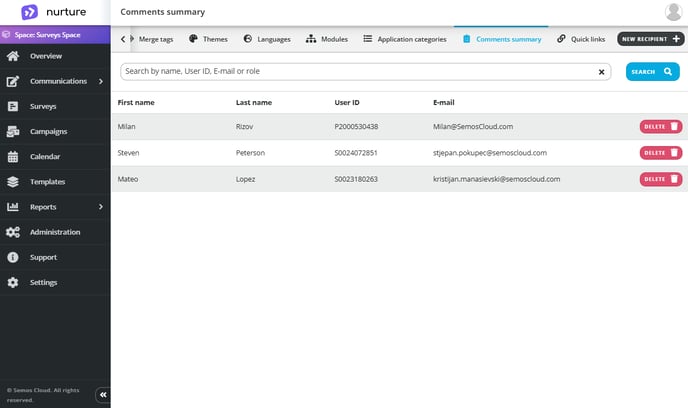
Task: Expand the Communications submenu arrow
Action: pyautogui.click(x=101, y=81)
